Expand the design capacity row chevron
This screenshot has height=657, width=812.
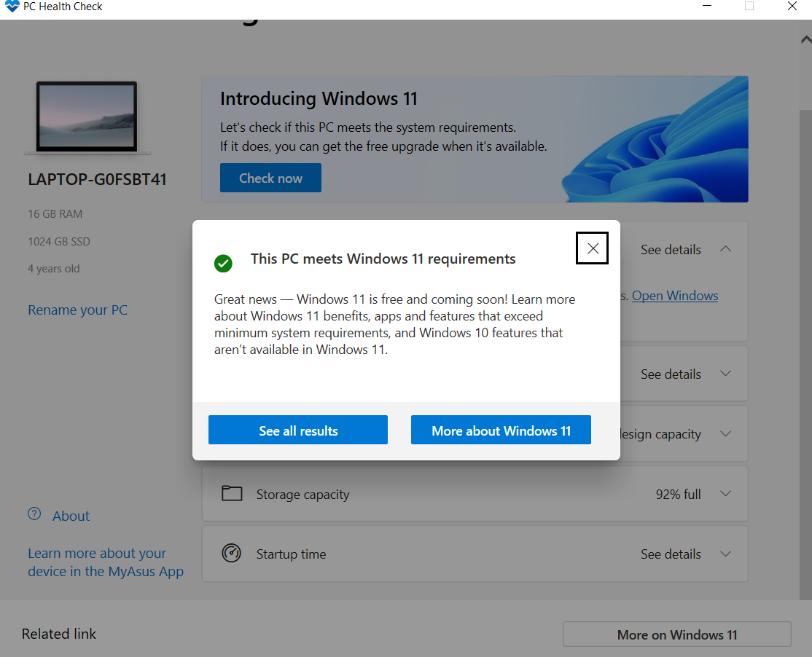pyautogui.click(x=725, y=433)
